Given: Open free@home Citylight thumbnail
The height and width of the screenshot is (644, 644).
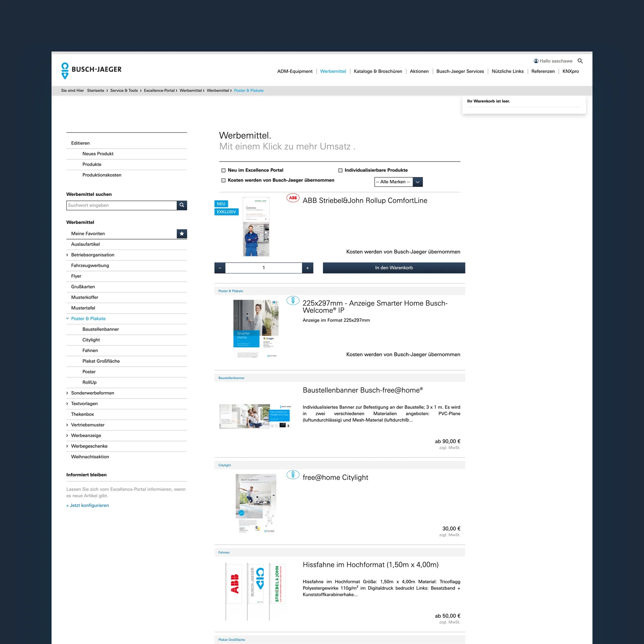Looking at the screenshot, I should (x=256, y=503).
